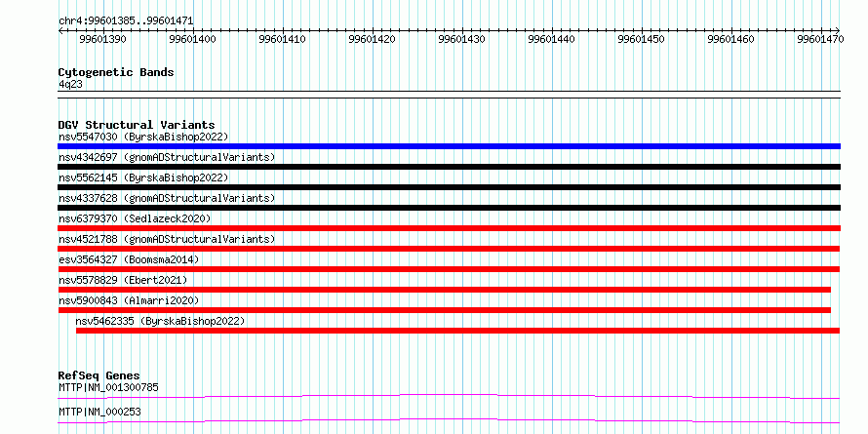Click the nsv4342697 black variant bar
Image resolution: width=868 pixels, height=434 pixels.
pyautogui.click(x=449, y=167)
